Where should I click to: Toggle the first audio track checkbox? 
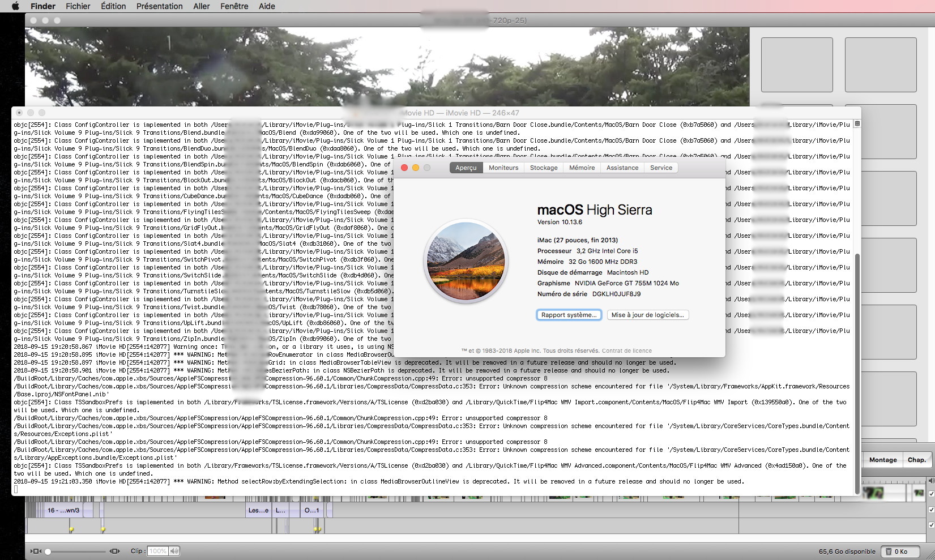pyautogui.click(x=932, y=510)
